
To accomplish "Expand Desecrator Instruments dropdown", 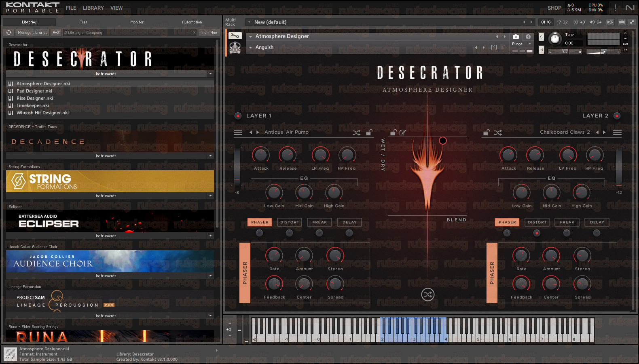I will tap(210, 74).
